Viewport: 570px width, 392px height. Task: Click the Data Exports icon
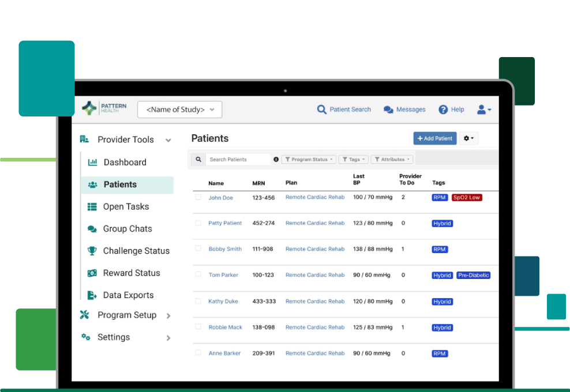(92, 295)
